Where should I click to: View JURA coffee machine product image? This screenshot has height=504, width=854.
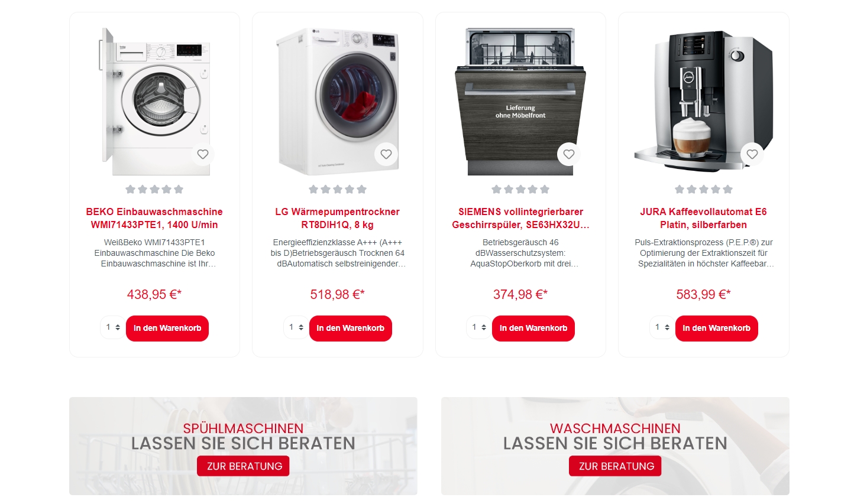coord(704,101)
